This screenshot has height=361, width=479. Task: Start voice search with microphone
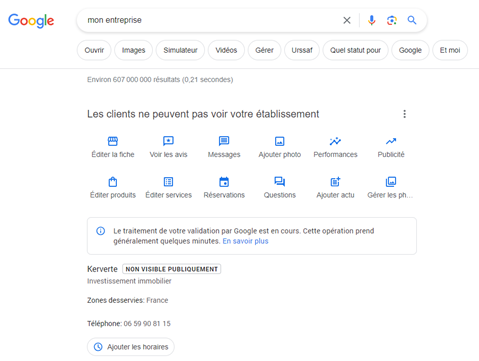(371, 20)
